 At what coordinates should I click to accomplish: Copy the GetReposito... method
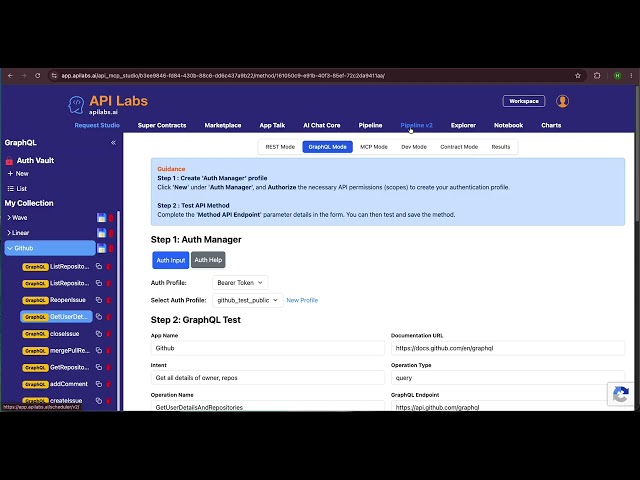tap(99, 367)
